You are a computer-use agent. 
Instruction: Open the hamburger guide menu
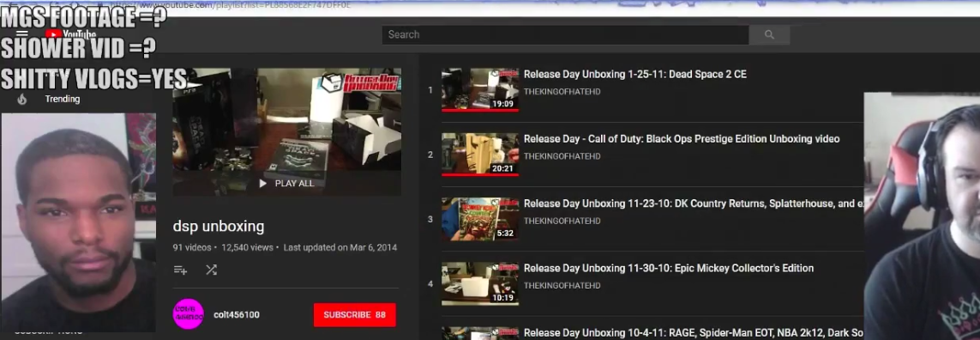coord(22,34)
